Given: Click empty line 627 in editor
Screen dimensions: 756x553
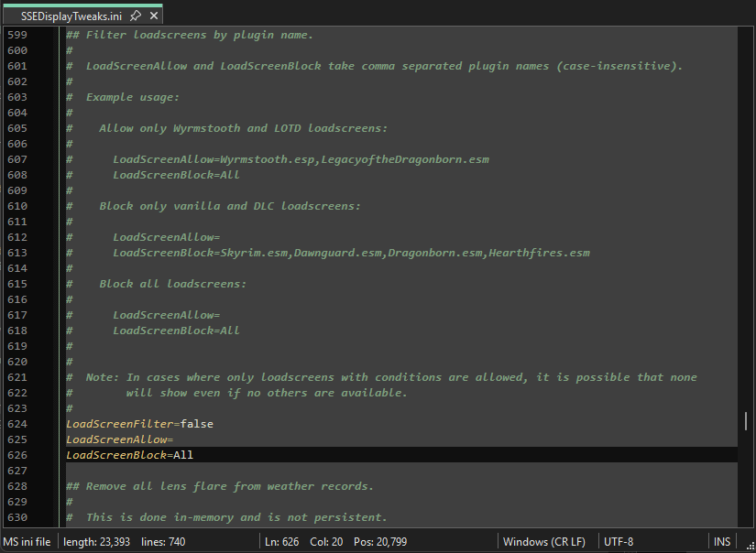Looking at the screenshot, I should tap(401, 472).
